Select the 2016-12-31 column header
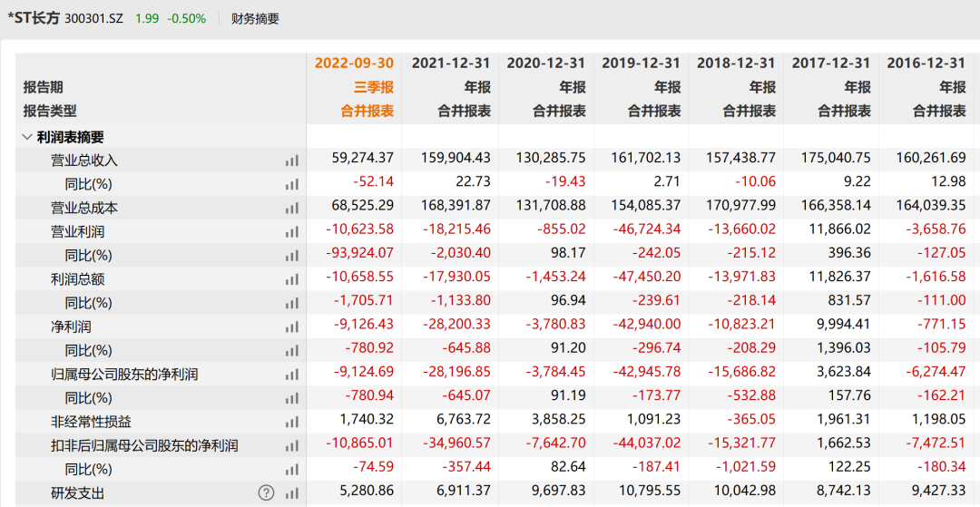 tap(926, 63)
